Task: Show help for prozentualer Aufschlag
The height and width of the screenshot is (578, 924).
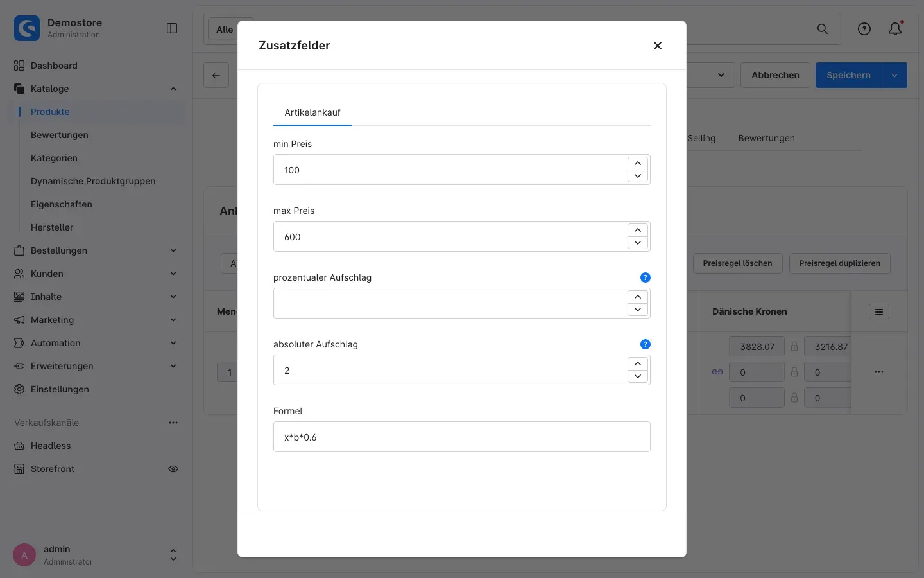Action: pos(646,277)
